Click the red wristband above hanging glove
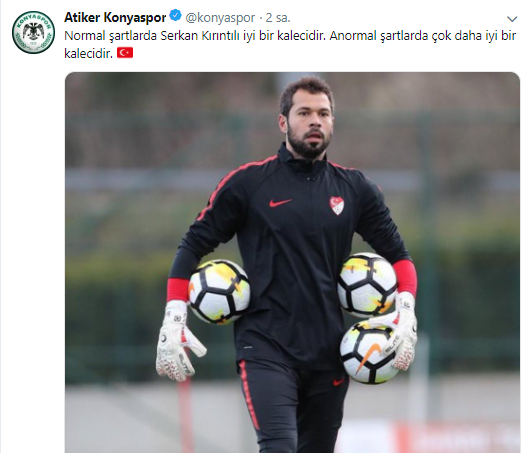Viewport: 529px width, 453px height. (x=178, y=289)
